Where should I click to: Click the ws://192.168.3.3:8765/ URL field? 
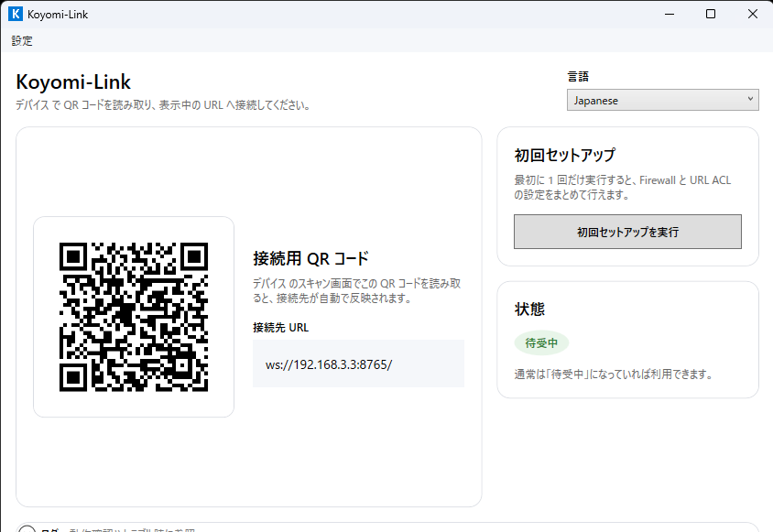click(x=358, y=364)
